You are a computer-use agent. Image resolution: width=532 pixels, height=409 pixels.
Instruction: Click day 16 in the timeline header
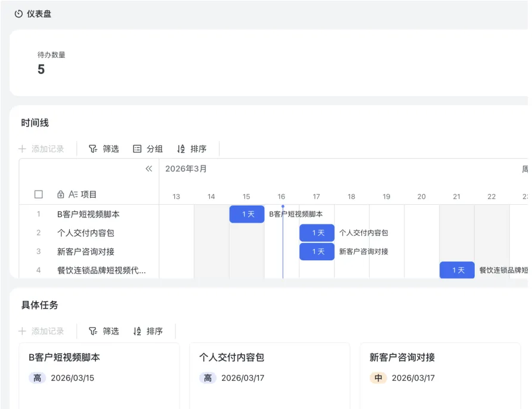[x=282, y=196]
